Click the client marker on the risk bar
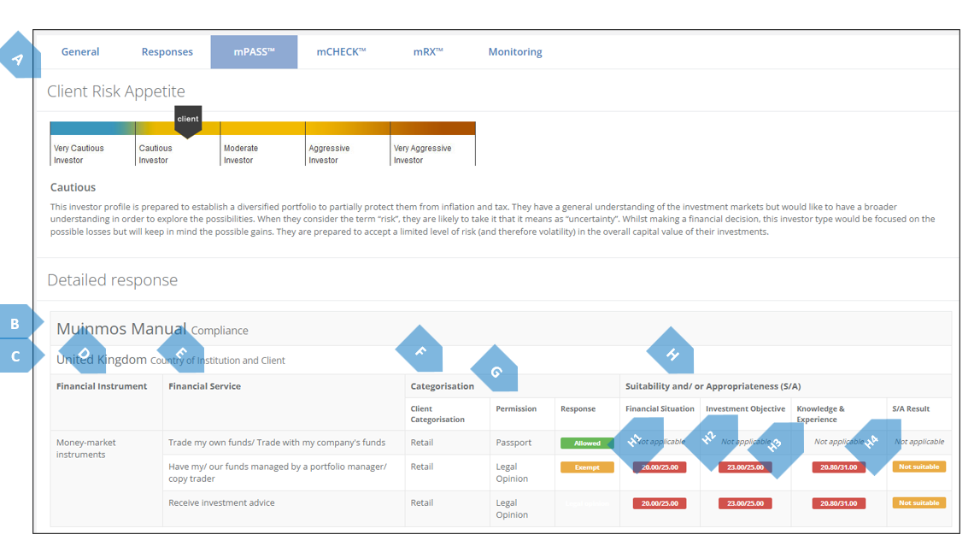 click(188, 120)
